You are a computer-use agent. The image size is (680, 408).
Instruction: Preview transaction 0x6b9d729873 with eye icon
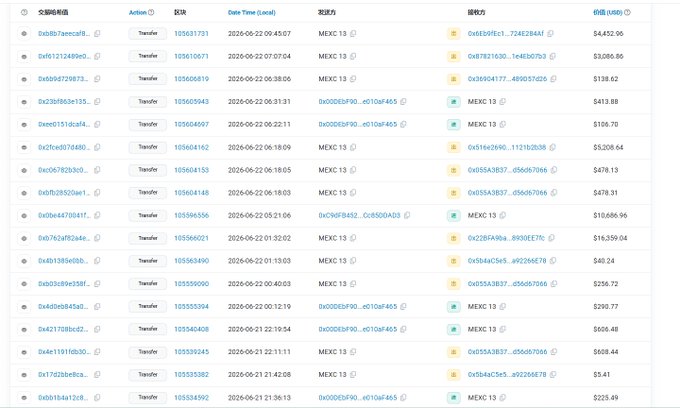pyautogui.click(x=24, y=79)
